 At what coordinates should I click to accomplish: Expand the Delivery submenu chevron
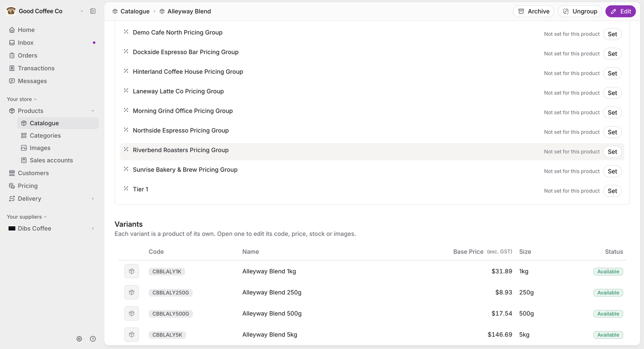coord(93,199)
